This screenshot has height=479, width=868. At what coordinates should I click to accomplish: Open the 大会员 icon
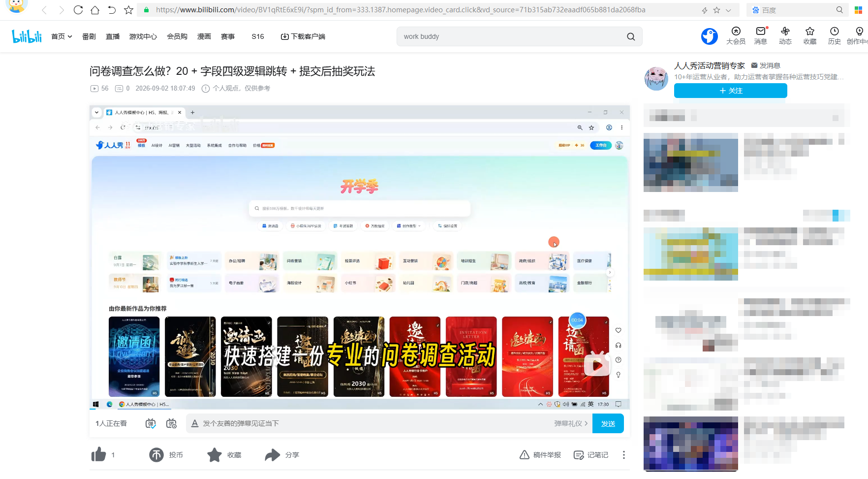pos(736,36)
